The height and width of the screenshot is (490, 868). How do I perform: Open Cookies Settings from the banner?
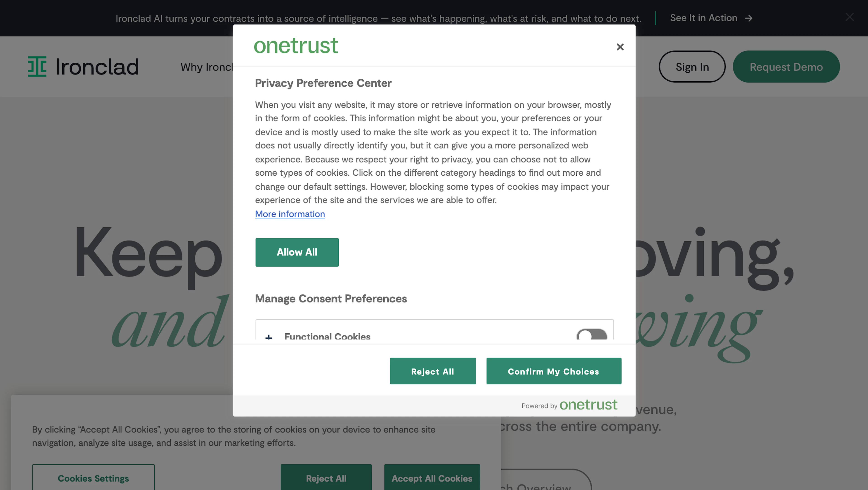(93, 478)
